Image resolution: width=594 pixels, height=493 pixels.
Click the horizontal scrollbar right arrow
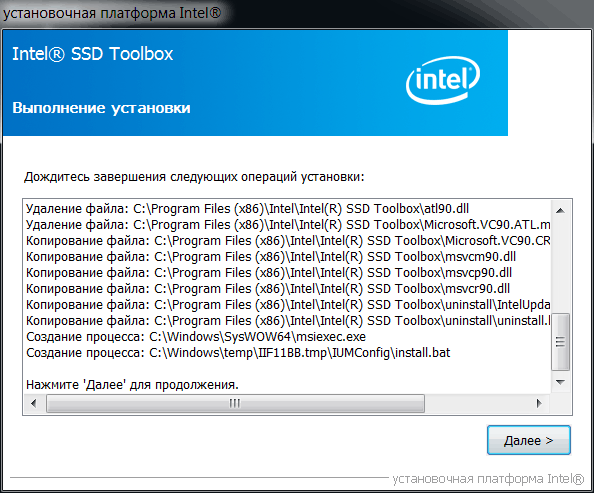[539, 404]
